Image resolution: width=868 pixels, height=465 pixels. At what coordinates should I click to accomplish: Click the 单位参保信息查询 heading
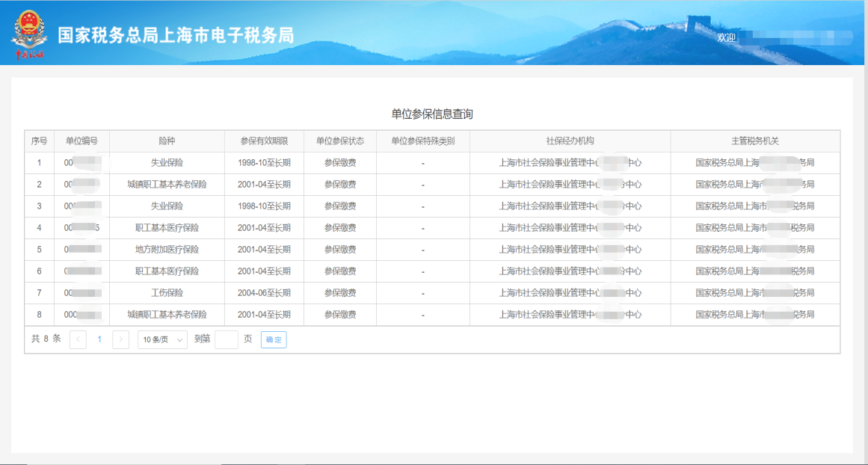click(x=432, y=114)
